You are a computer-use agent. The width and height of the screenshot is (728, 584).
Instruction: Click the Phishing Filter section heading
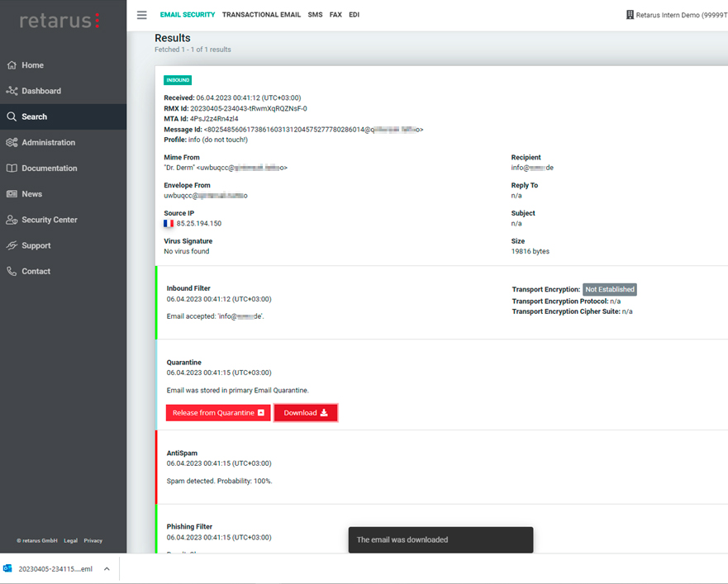[x=189, y=527]
